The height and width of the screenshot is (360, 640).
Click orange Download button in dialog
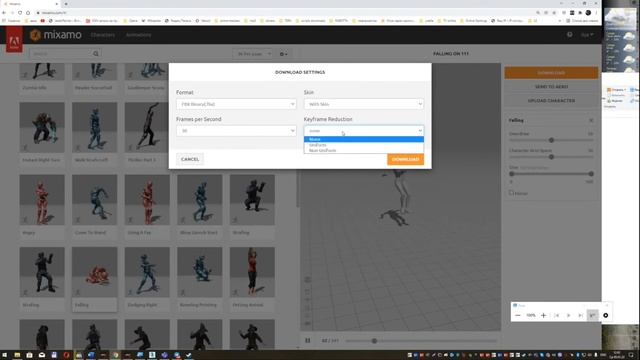point(405,159)
